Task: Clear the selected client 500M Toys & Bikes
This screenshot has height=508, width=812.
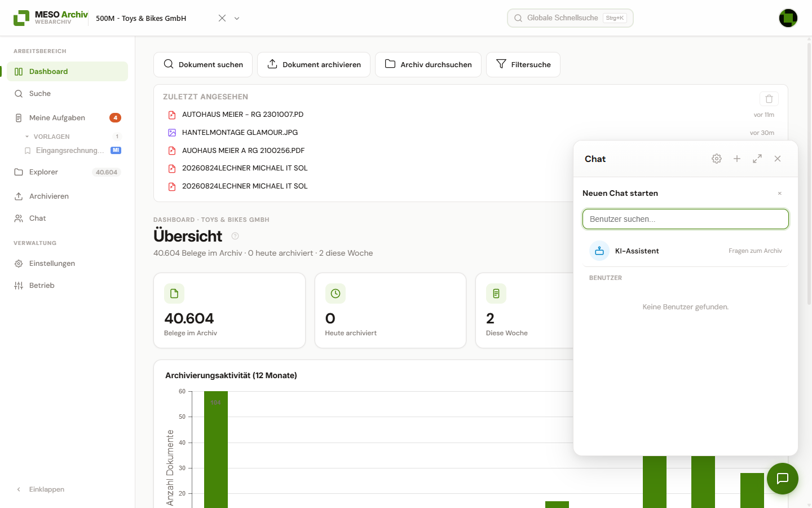Action: [x=222, y=18]
